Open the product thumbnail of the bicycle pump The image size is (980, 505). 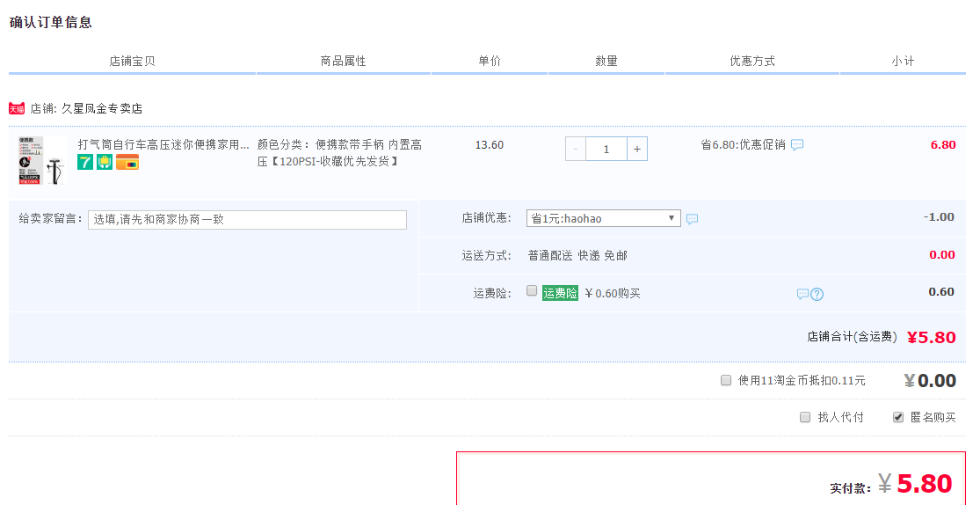42,161
